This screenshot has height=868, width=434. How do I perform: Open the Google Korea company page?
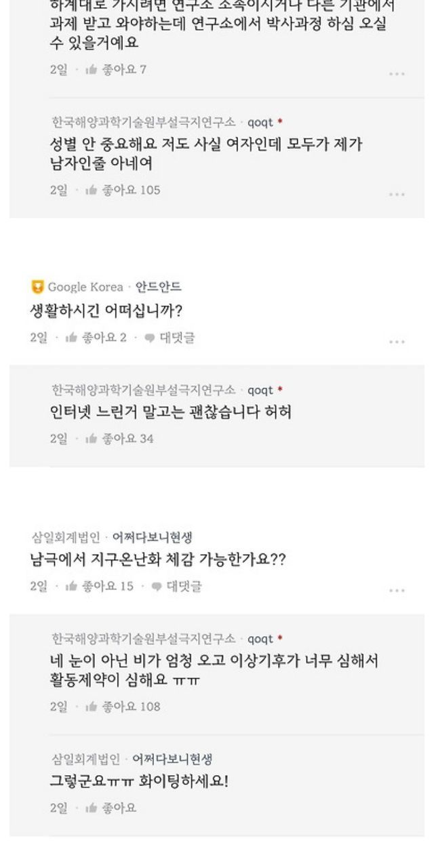85,287
